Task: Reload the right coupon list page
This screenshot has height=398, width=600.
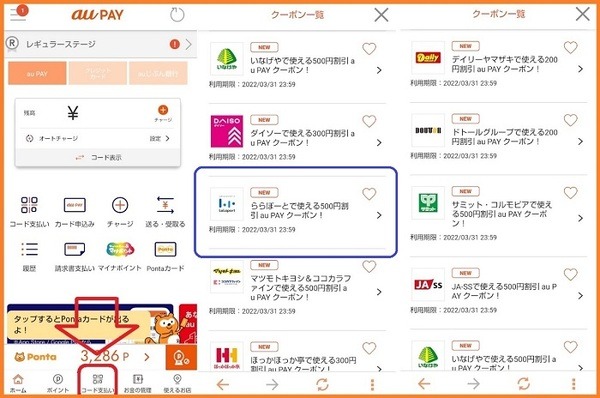Action: click(523, 383)
